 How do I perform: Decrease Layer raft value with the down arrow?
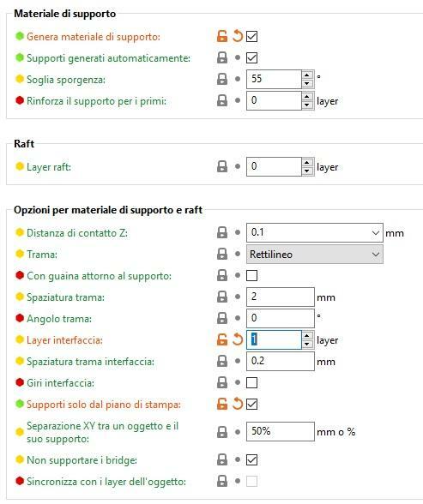tap(307, 171)
